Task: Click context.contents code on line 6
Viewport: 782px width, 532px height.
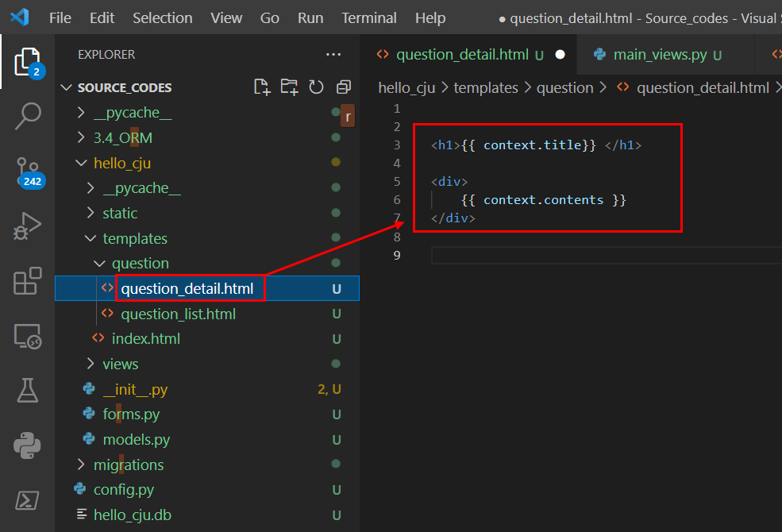Action: pos(543,200)
